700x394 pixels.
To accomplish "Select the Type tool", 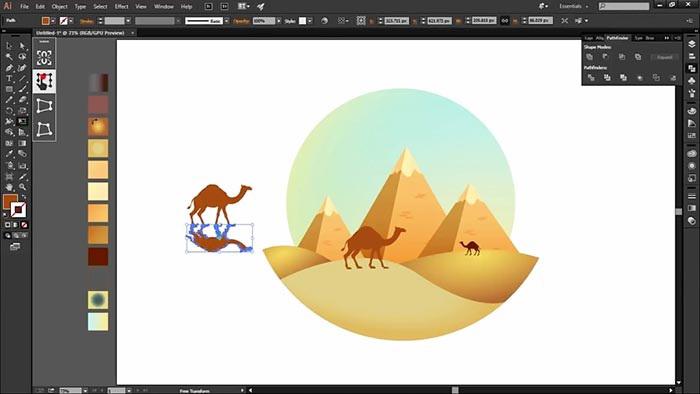I will [x=9, y=78].
